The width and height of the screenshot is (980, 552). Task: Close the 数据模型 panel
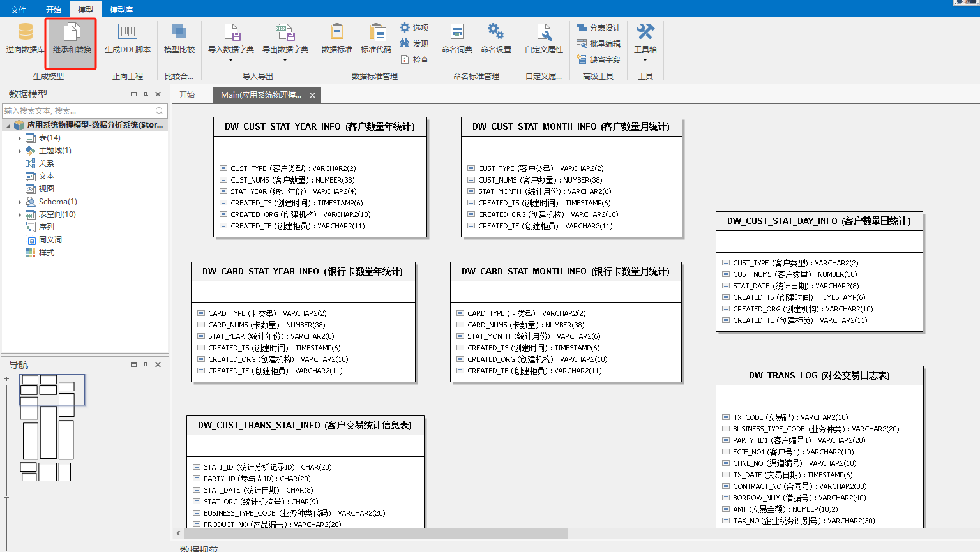pyautogui.click(x=158, y=94)
